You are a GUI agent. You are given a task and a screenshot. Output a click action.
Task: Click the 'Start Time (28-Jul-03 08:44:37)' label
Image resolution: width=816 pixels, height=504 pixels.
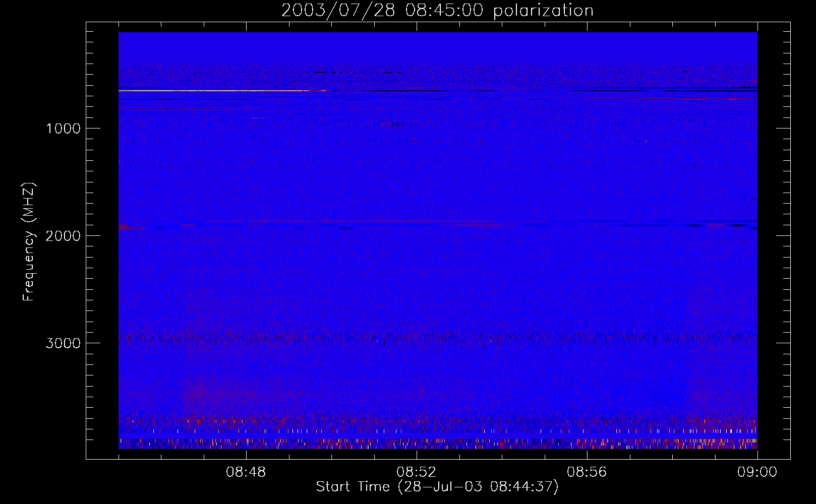pyautogui.click(x=437, y=487)
